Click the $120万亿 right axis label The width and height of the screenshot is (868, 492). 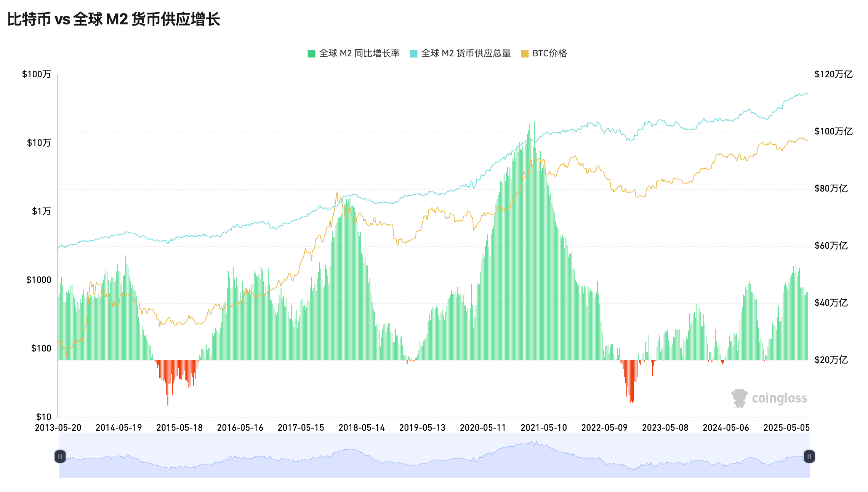833,74
